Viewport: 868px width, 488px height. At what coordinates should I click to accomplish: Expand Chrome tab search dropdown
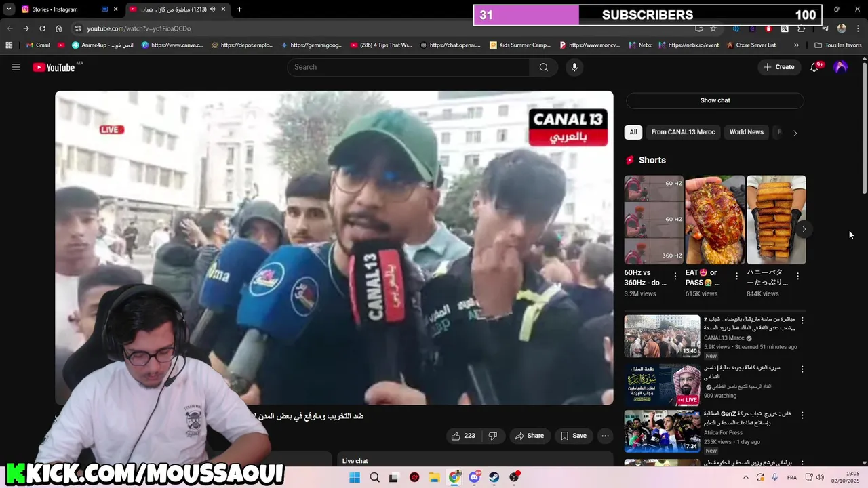click(9, 9)
